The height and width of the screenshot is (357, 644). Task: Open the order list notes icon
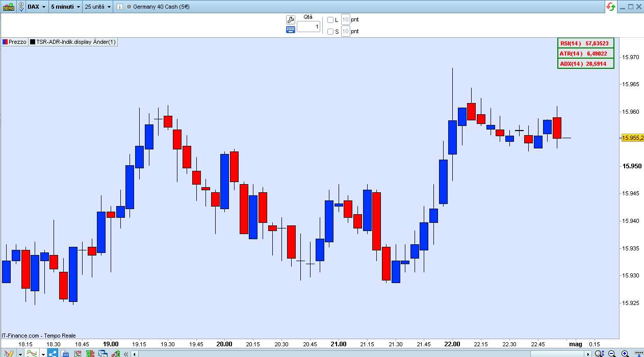point(78,353)
